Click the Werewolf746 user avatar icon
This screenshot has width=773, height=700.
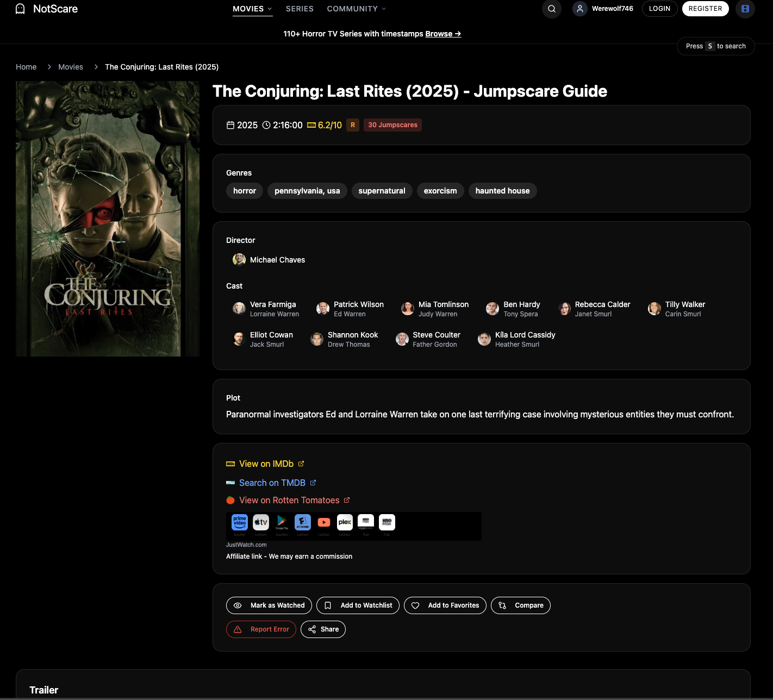(x=579, y=9)
